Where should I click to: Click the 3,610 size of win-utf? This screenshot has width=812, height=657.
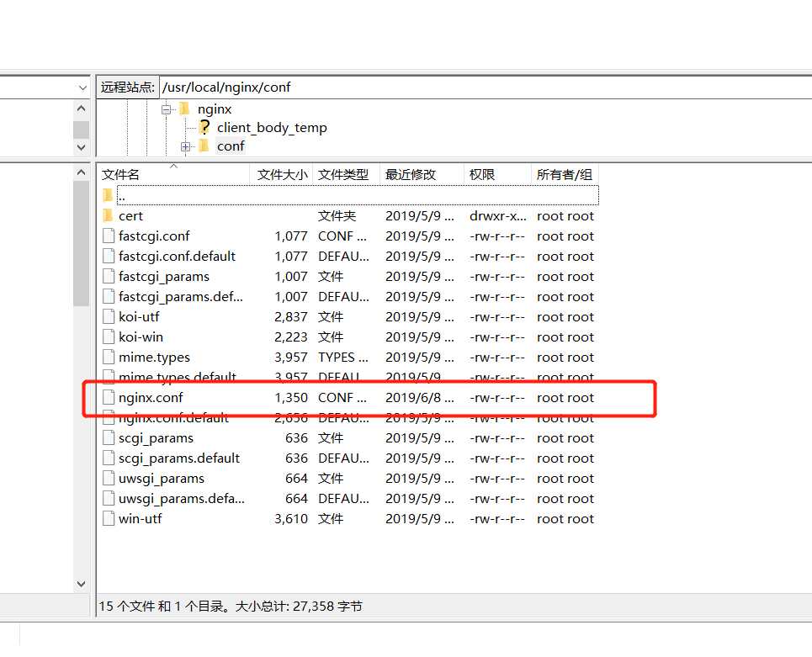click(x=291, y=519)
